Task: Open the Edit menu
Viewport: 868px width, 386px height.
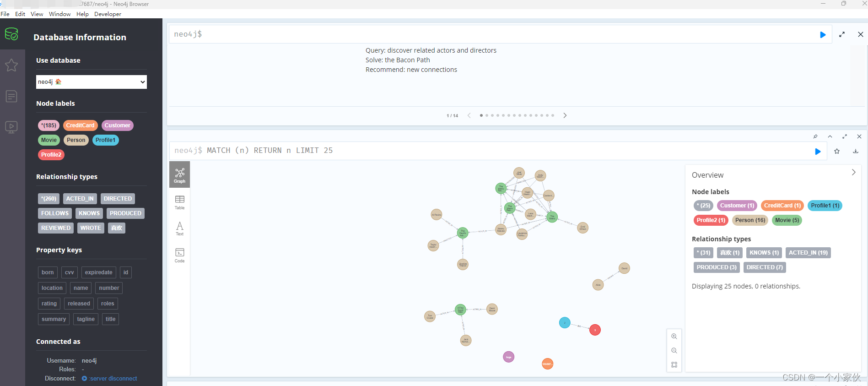Action: pos(20,14)
